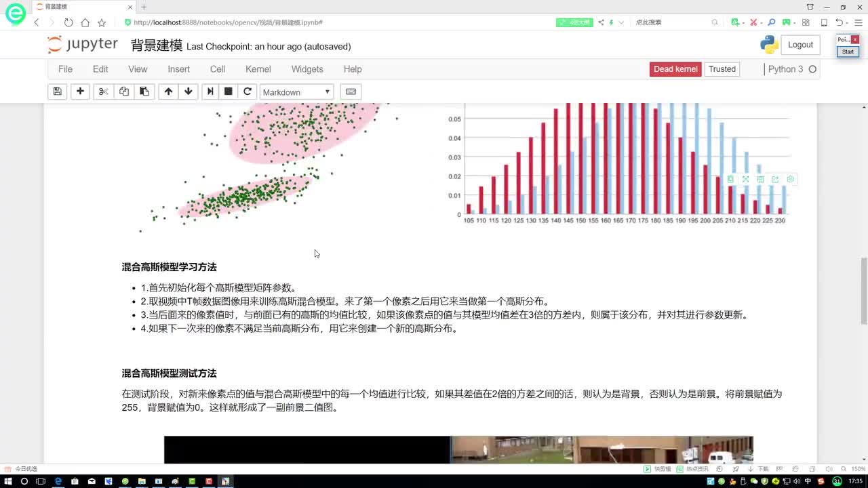Image resolution: width=868 pixels, height=488 pixels.
Task: Open the Cortana search circle on the taskbar
Action: pos(24,481)
